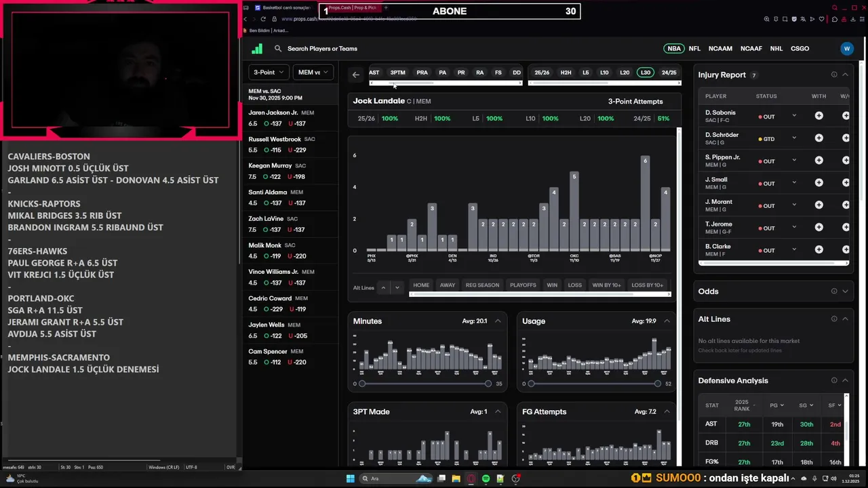Toggle the LOSS filter
Image resolution: width=868 pixels, height=488 pixels.
pos(575,285)
